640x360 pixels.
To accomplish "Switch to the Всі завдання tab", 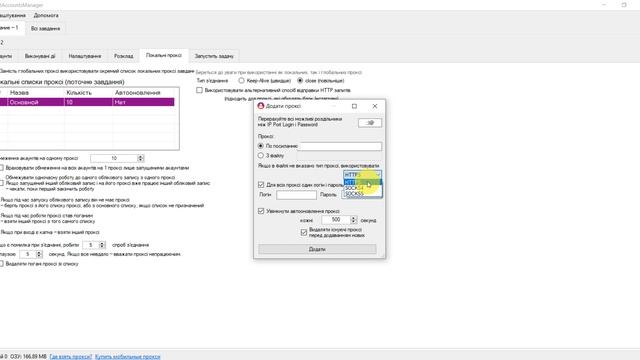I will coord(45,29).
